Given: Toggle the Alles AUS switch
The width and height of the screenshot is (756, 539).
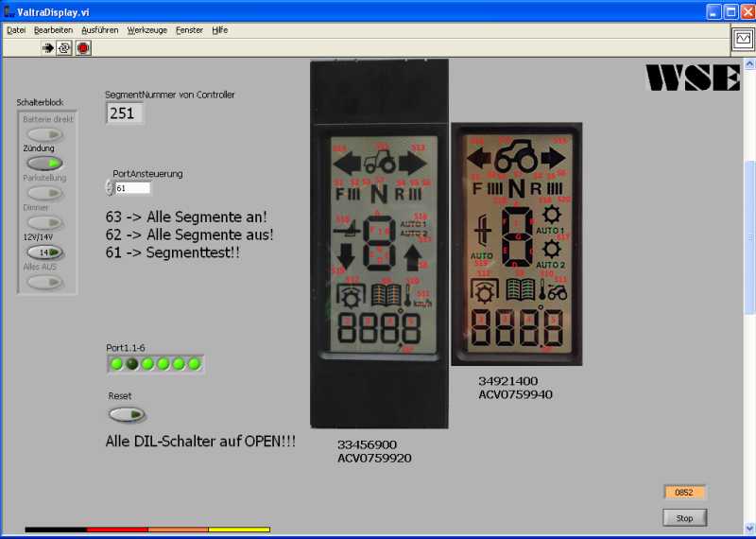Looking at the screenshot, I should point(44,282).
